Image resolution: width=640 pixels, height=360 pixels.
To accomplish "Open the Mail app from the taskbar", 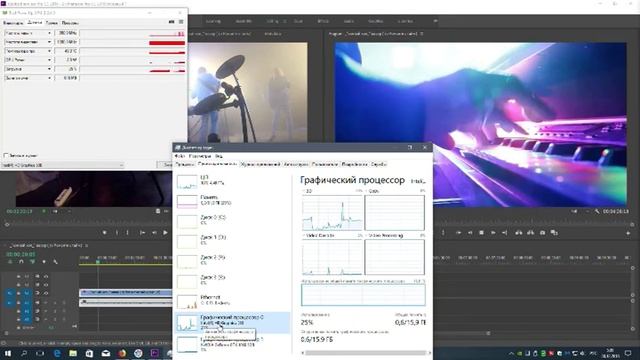I will click(x=106, y=353).
